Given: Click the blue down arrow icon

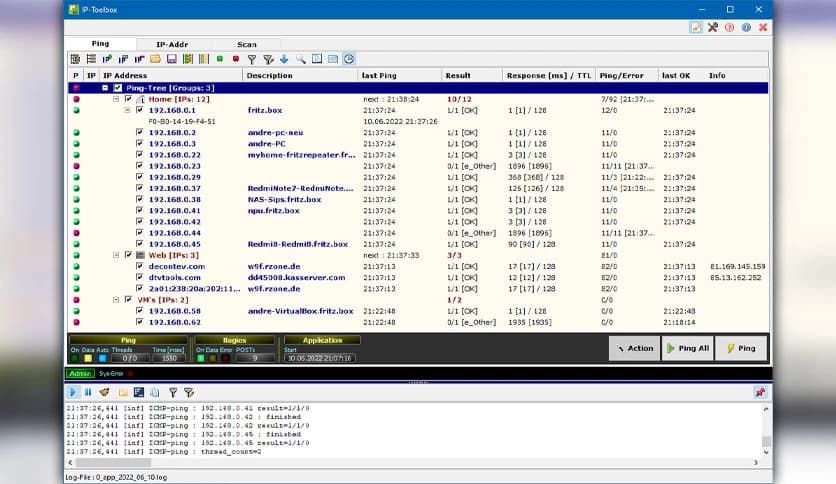Looking at the screenshot, I should pos(284,59).
